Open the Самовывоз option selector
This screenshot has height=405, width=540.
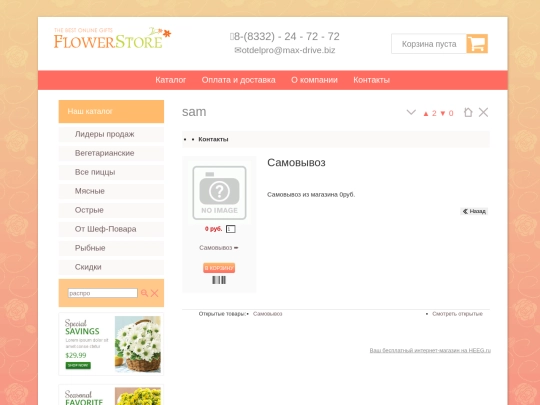219,248
